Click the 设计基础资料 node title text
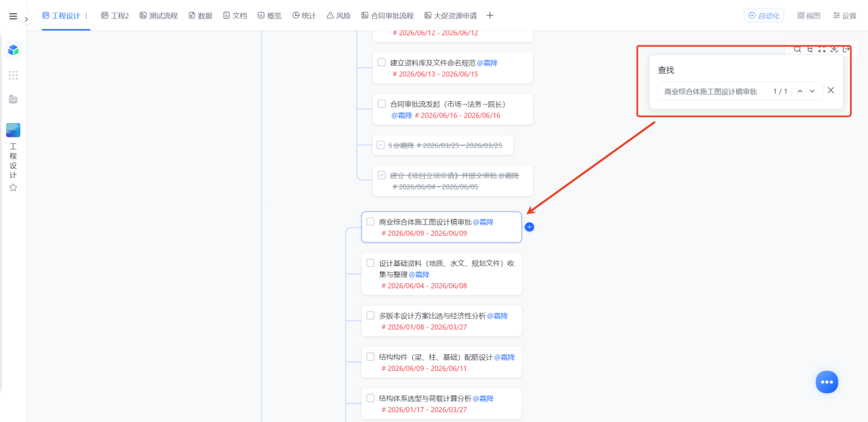 (446, 269)
